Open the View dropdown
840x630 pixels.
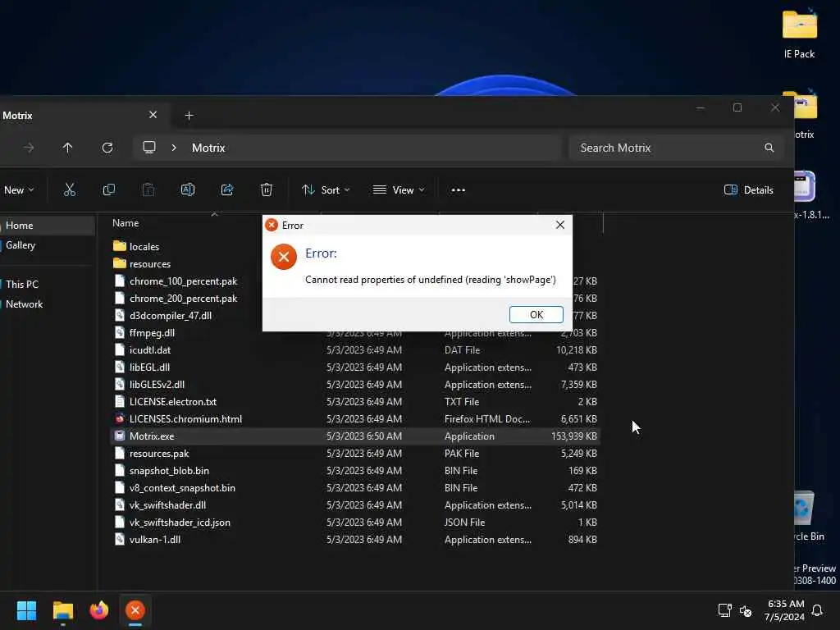pos(399,189)
